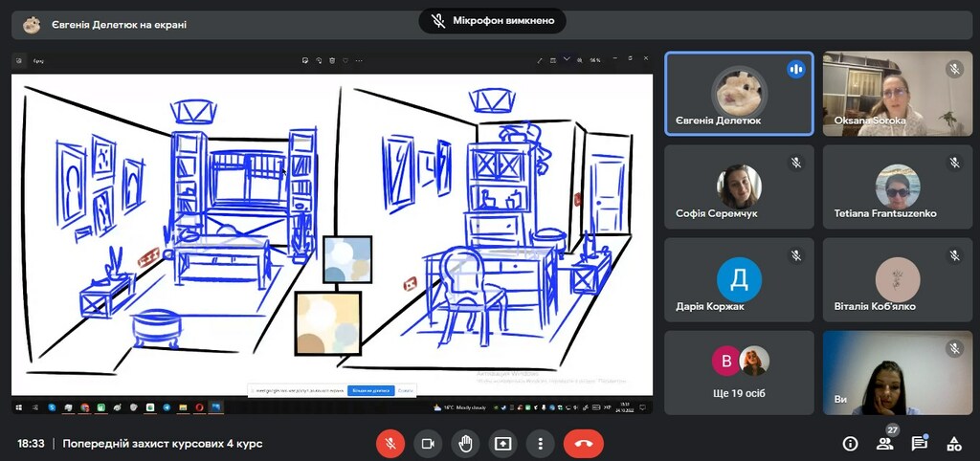980x461 pixels.
Task: Click the muted mic icon on Віталія Коб'ялко
Action: pos(954,254)
